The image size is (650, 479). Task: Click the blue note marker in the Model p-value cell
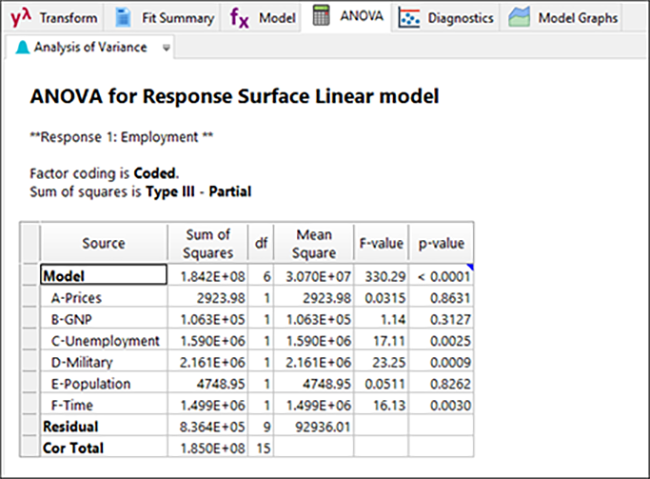[x=470, y=267]
